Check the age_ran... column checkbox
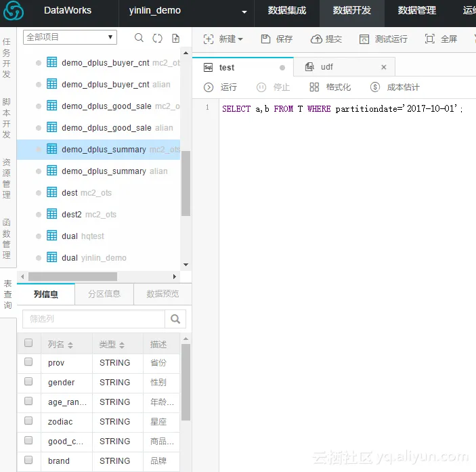 pos(28,402)
